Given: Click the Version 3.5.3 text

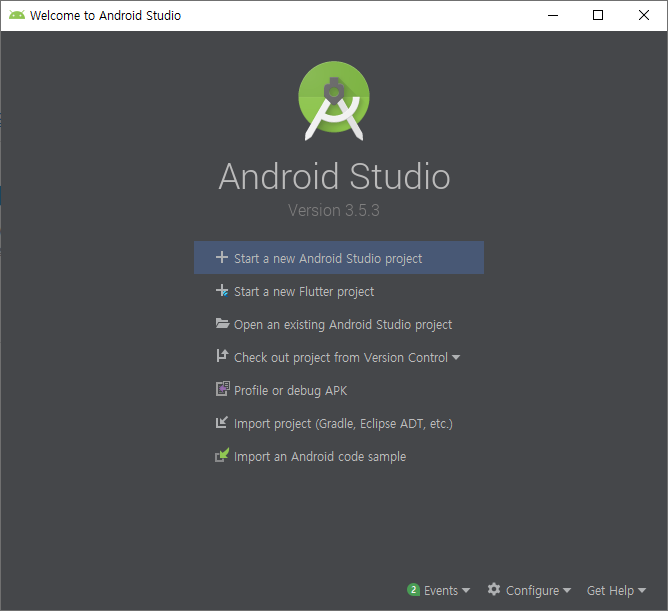Looking at the screenshot, I should click(x=334, y=210).
